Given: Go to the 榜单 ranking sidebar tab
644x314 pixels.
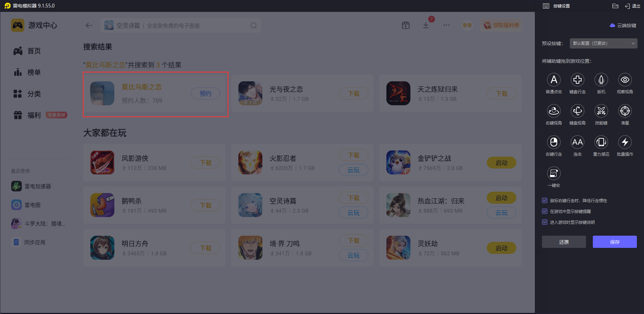Looking at the screenshot, I should [34, 72].
